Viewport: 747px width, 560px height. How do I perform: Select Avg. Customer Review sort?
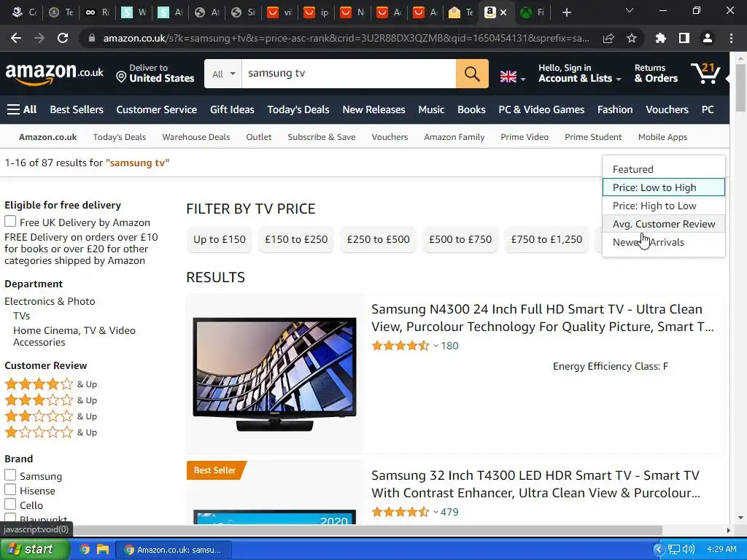[664, 224]
